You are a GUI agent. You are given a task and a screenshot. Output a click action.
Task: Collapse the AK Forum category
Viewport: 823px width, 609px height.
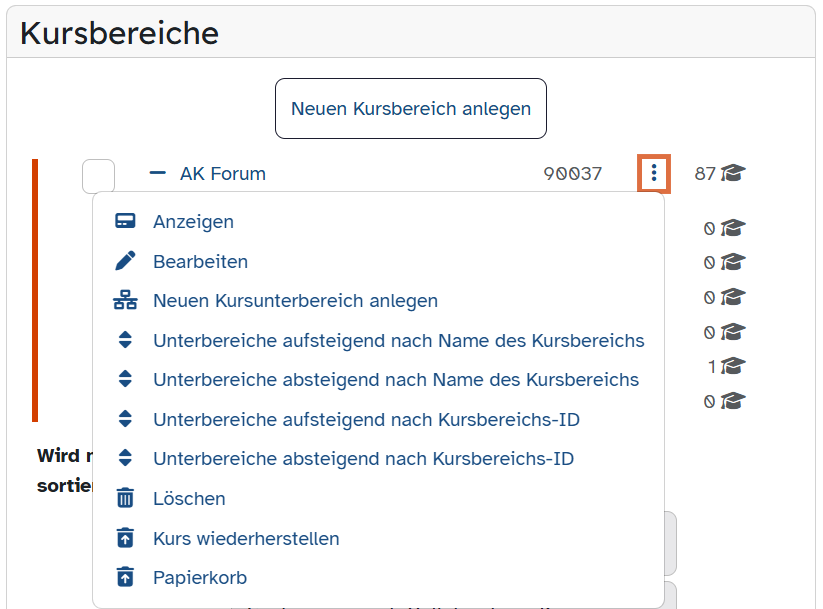157,174
